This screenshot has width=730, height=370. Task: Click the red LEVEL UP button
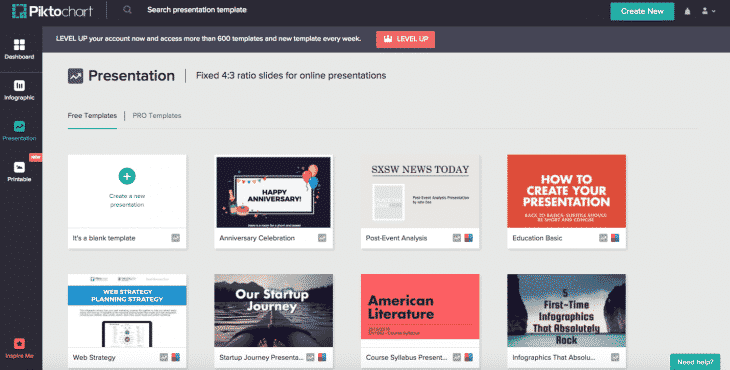pyautogui.click(x=406, y=39)
